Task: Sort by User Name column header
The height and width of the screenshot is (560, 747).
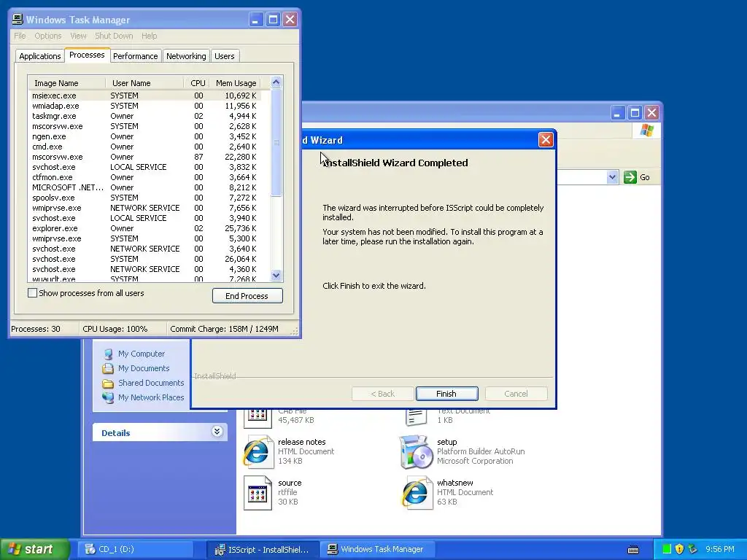Action: [x=145, y=83]
